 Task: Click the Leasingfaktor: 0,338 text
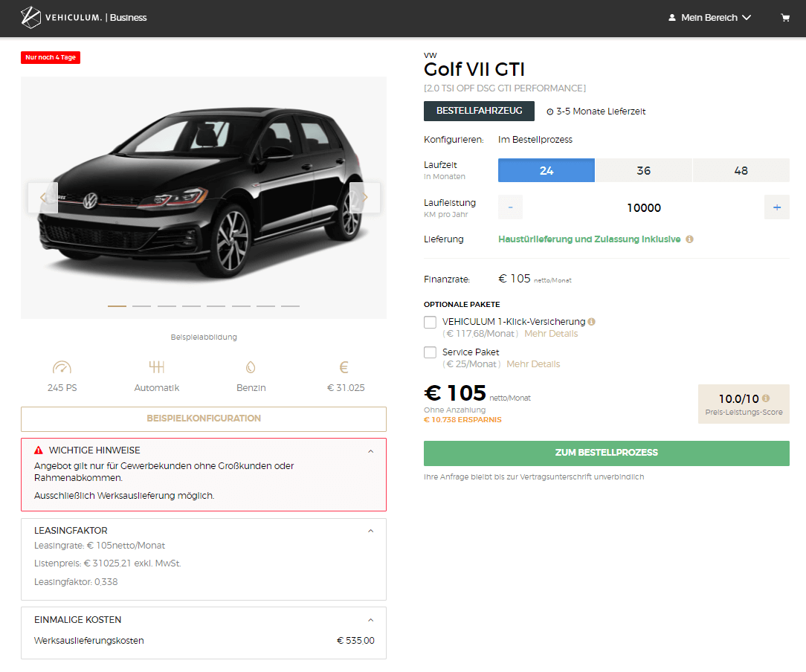pyautogui.click(x=76, y=582)
